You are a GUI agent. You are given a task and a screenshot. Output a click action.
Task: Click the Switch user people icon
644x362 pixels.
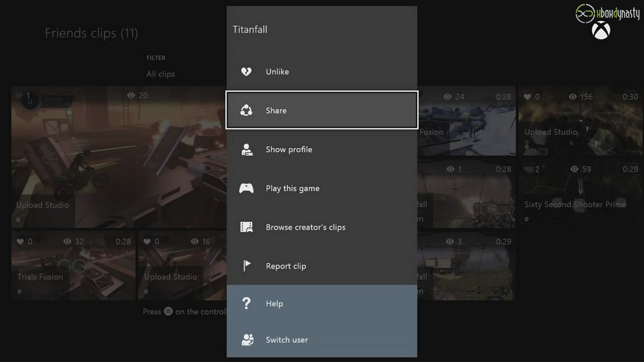click(247, 340)
